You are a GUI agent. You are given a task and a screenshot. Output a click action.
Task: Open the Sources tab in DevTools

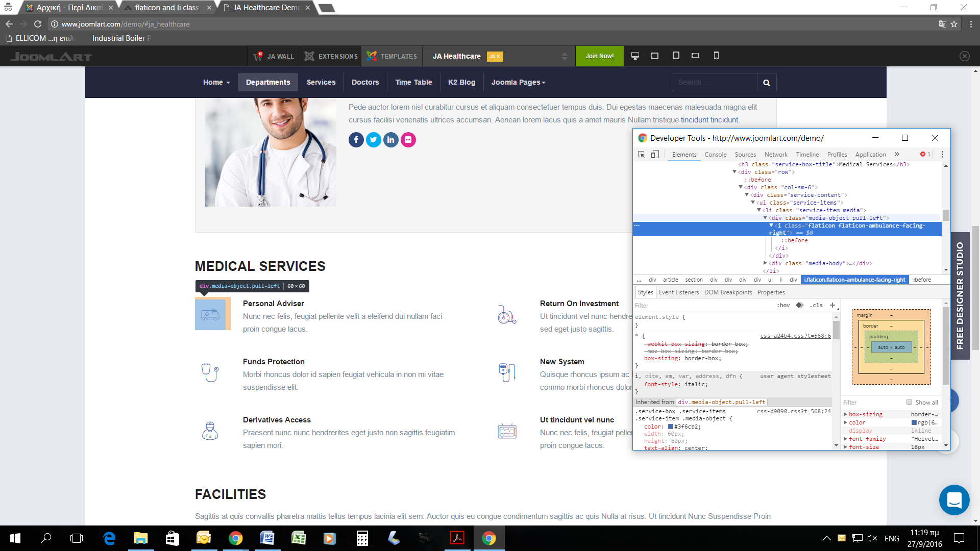[745, 154]
